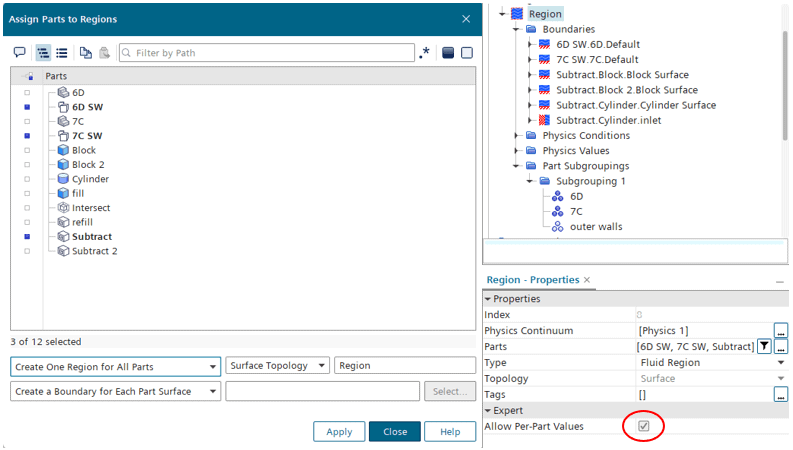Collapse the Expert properties section
The width and height of the screenshot is (793, 450).
[x=488, y=411]
